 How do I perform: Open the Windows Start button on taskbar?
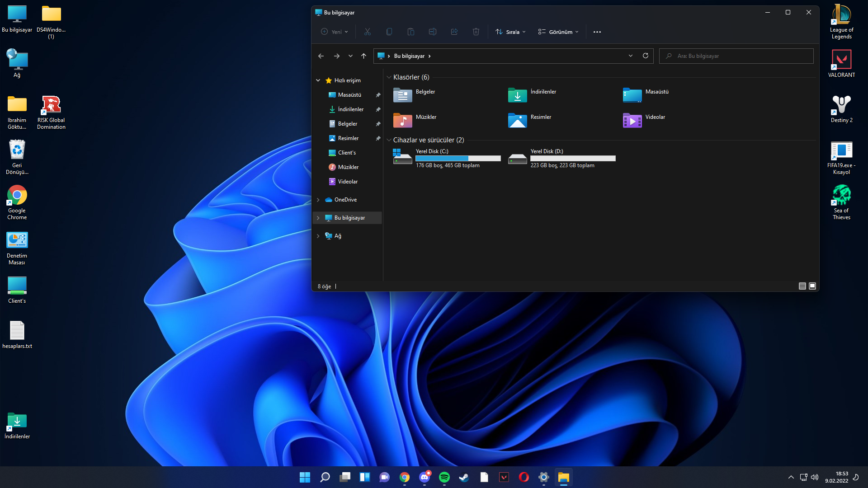point(305,477)
